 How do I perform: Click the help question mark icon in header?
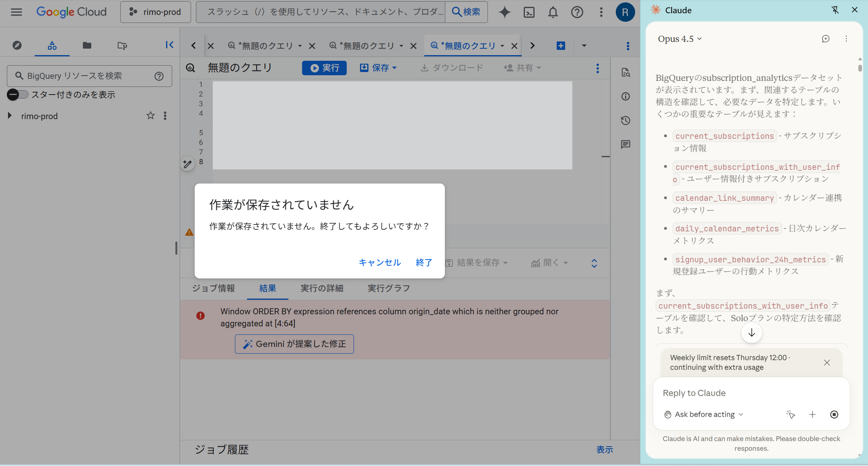(577, 12)
